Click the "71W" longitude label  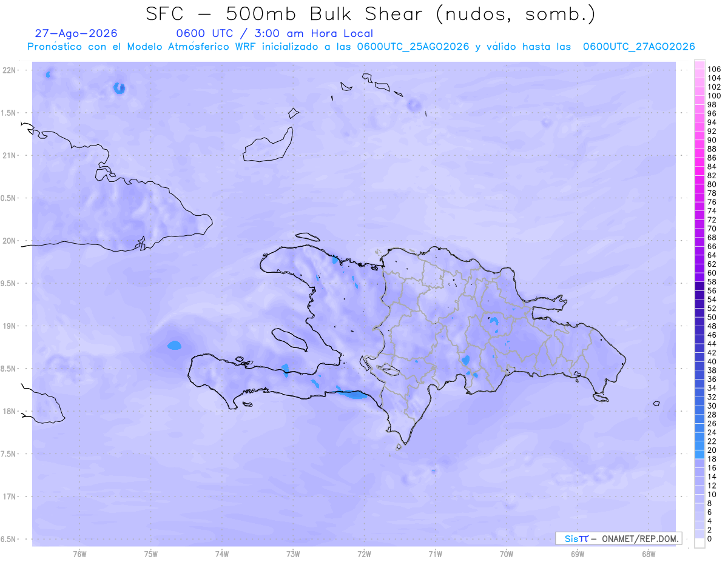click(x=435, y=554)
